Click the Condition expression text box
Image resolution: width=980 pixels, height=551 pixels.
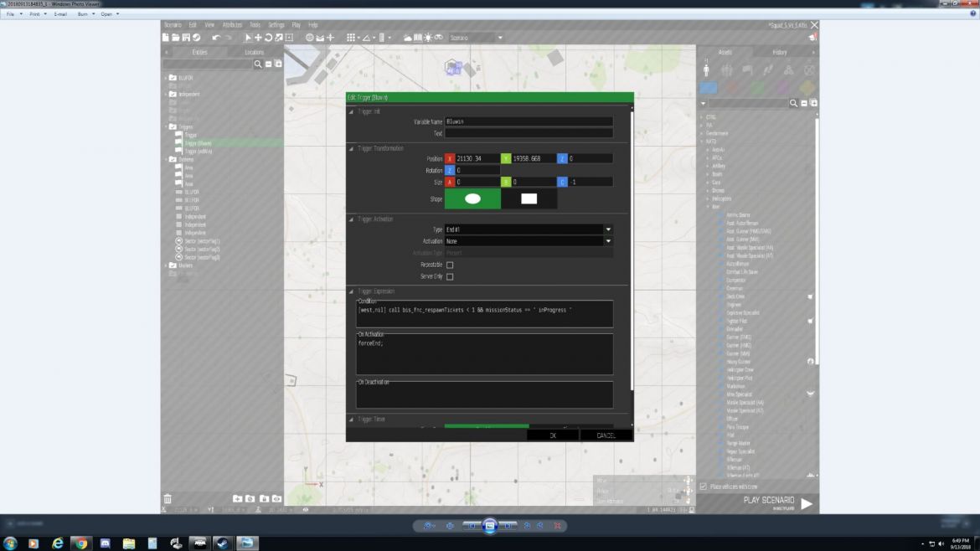[484, 313]
